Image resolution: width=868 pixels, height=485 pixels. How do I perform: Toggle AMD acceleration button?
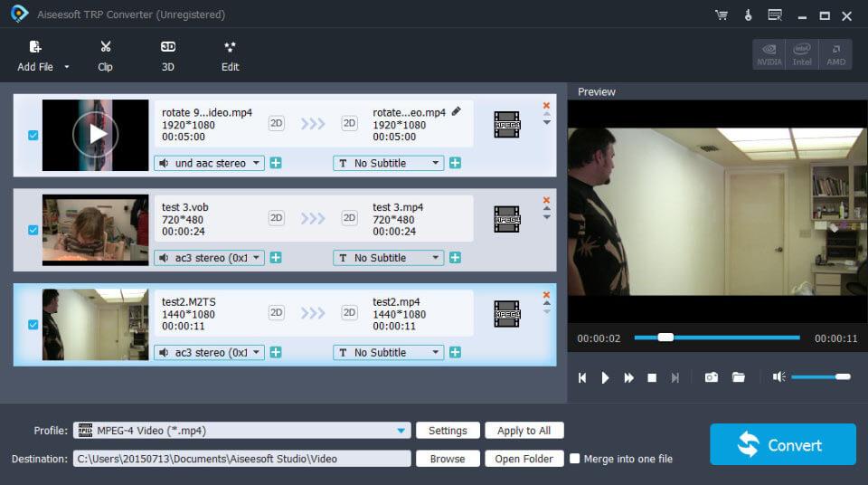coord(835,54)
